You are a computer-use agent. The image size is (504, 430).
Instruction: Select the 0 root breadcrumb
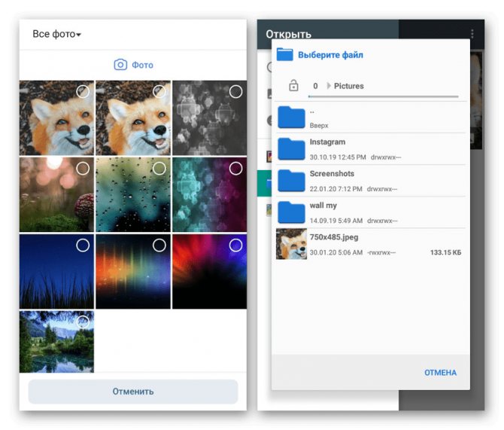click(x=315, y=86)
